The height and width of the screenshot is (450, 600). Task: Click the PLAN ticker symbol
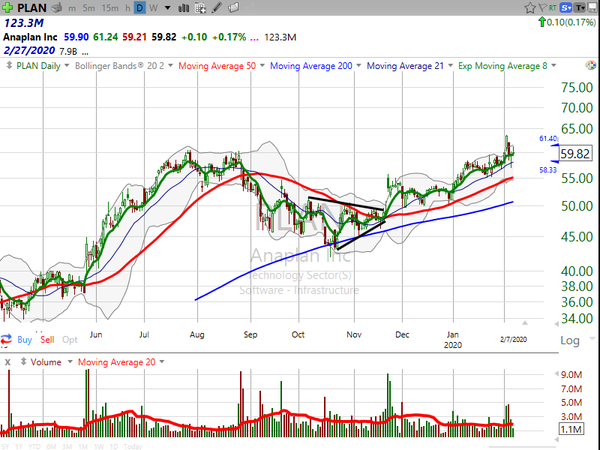[x=32, y=8]
